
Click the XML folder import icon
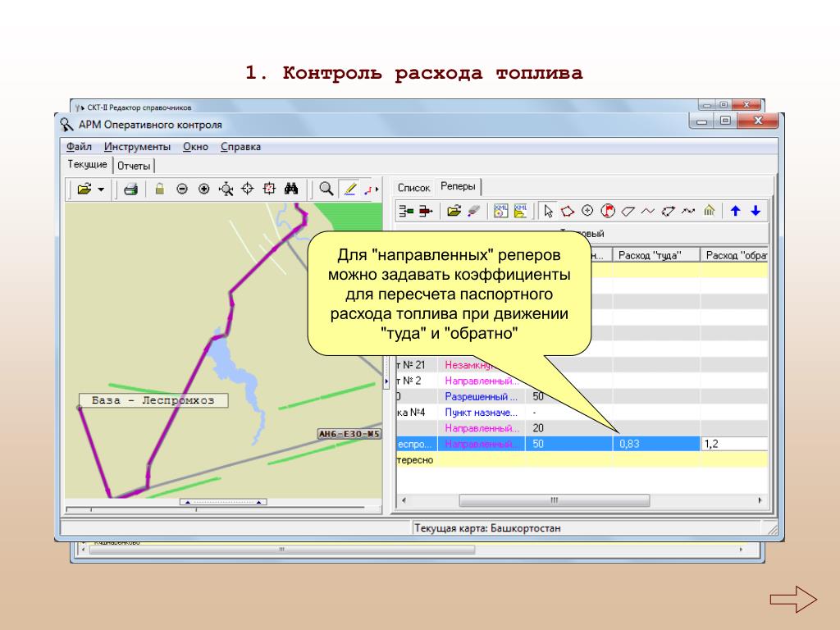tap(521, 211)
